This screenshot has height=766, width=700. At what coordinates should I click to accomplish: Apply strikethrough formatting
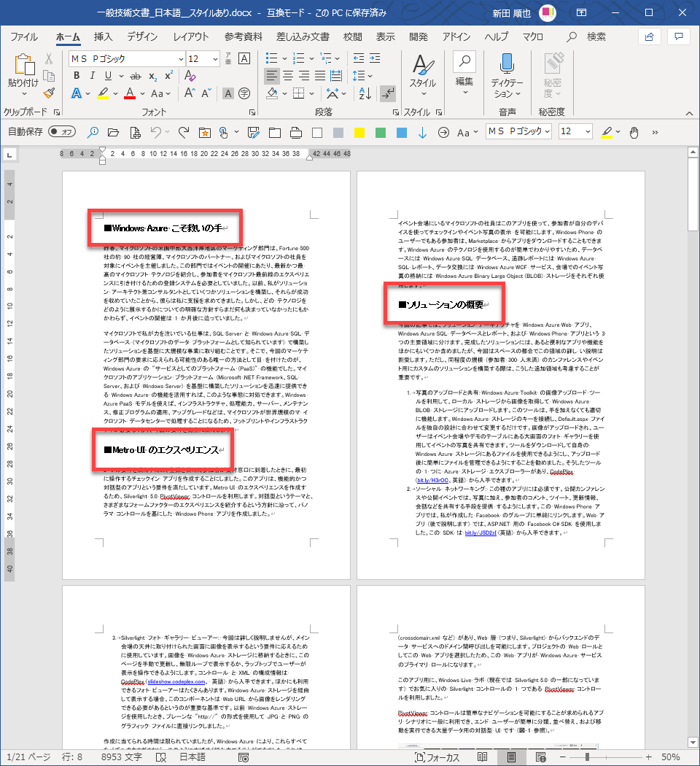pyautogui.click(x=135, y=76)
